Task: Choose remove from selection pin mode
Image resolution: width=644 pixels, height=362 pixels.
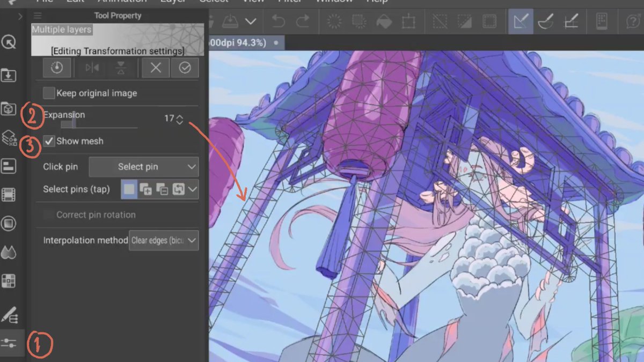Action: (x=162, y=189)
